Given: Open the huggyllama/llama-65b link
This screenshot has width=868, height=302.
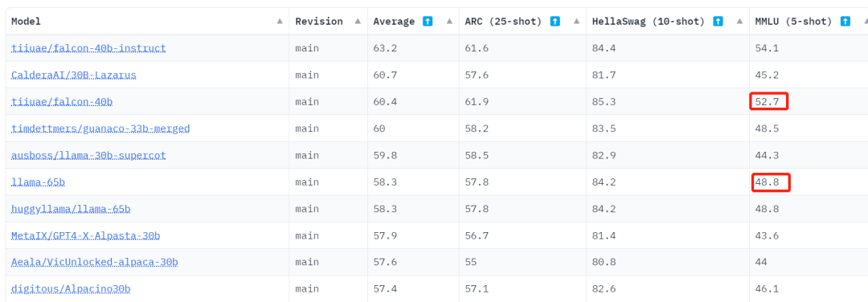Looking at the screenshot, I should [x=71, y=209].
